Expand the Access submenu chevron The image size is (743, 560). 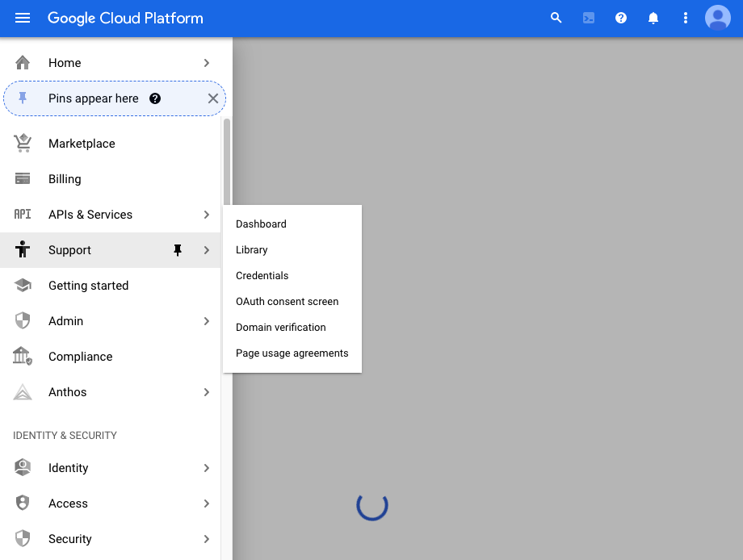click(x=206, y=504)
